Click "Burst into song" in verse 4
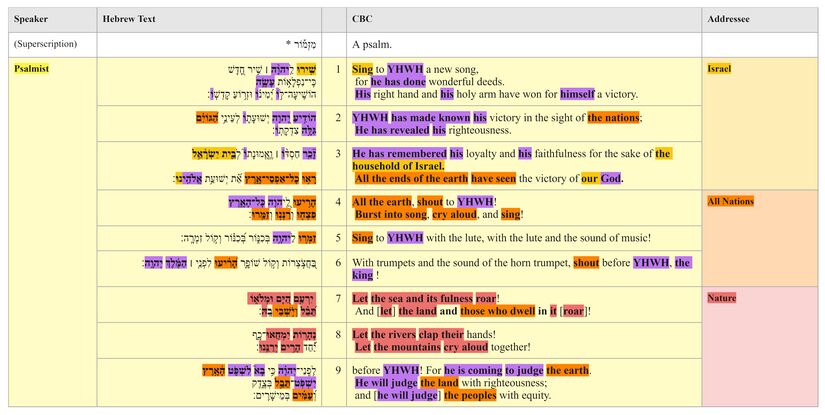 pyautogui.click(x=391, y=214)
